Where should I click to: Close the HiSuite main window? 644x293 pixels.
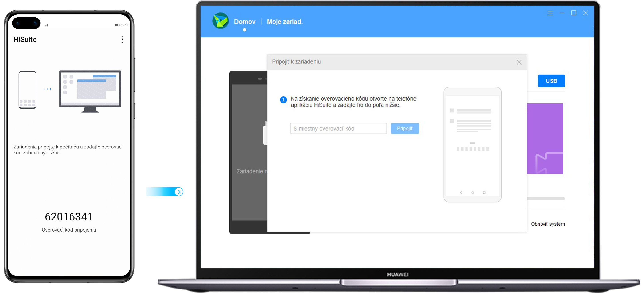(585, 13)
